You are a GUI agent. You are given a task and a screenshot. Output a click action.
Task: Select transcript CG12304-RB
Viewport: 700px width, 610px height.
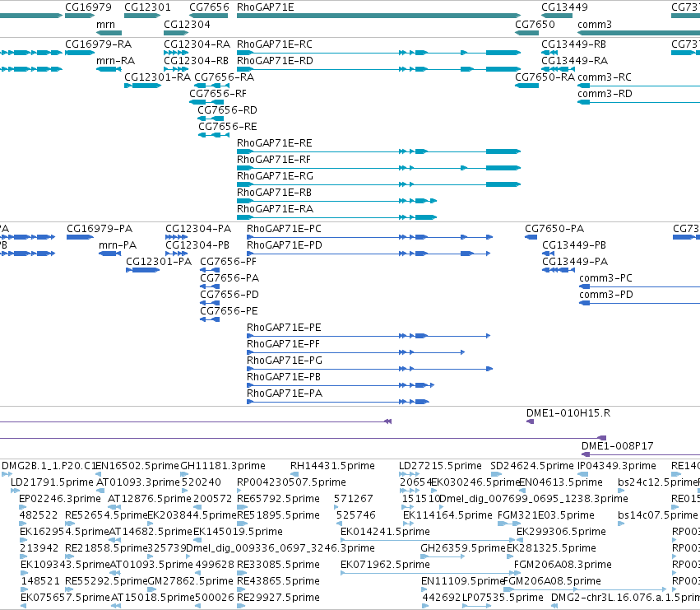(x=196, y=61)
